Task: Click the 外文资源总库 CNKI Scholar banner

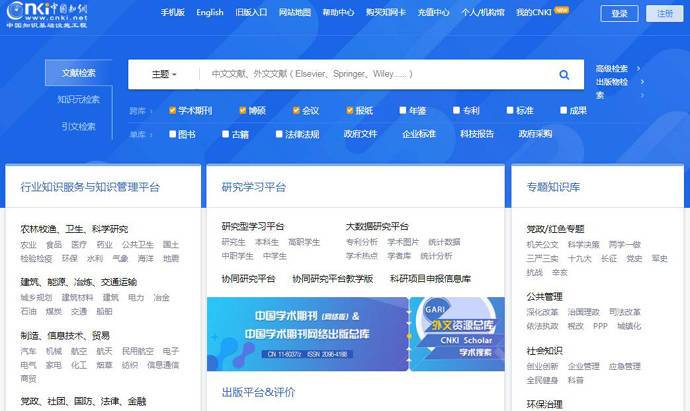Action: pyautogui.click(x=458, y=334)
